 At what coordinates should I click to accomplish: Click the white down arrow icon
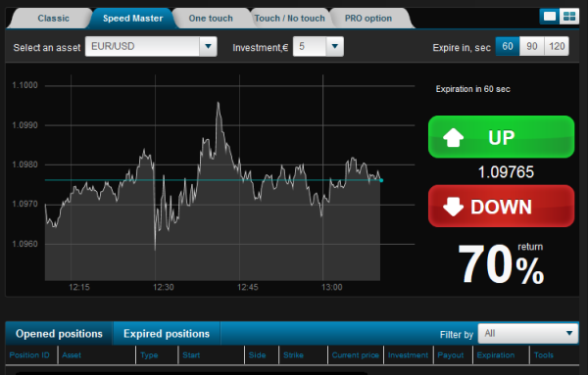click(x=453, y=207)
